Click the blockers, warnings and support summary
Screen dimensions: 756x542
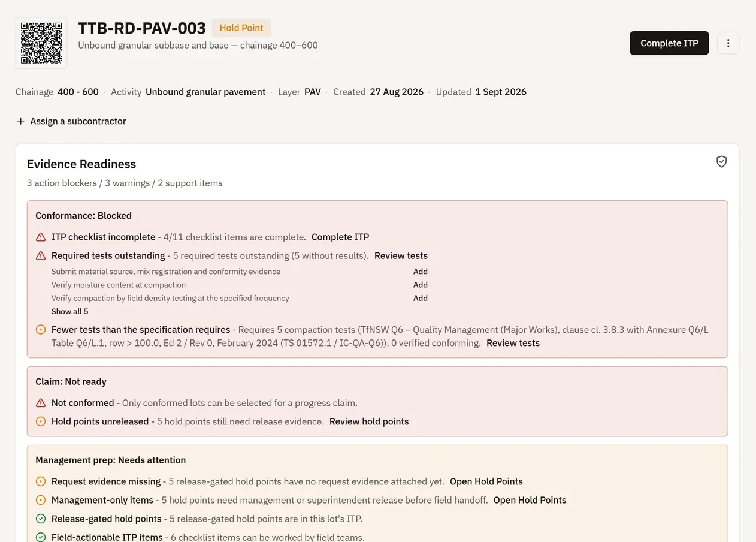125,183
